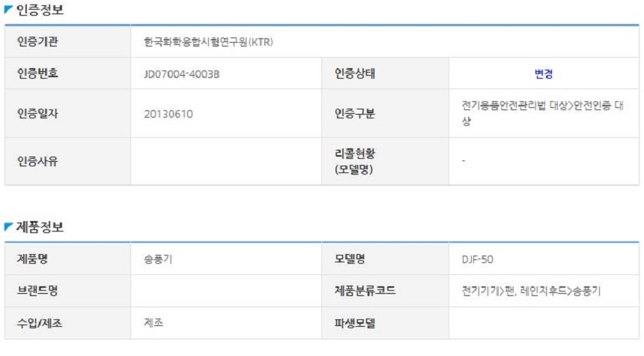This screenshot has width=644, height=356.
Task: Select the 리콜현황 (모델명) label cell
Action: tap(354, 161)
